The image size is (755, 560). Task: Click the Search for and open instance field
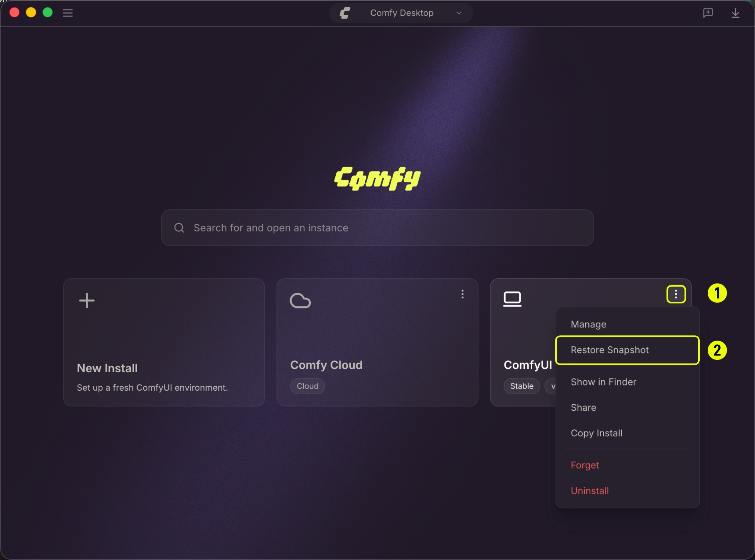(x=377, y=228)
